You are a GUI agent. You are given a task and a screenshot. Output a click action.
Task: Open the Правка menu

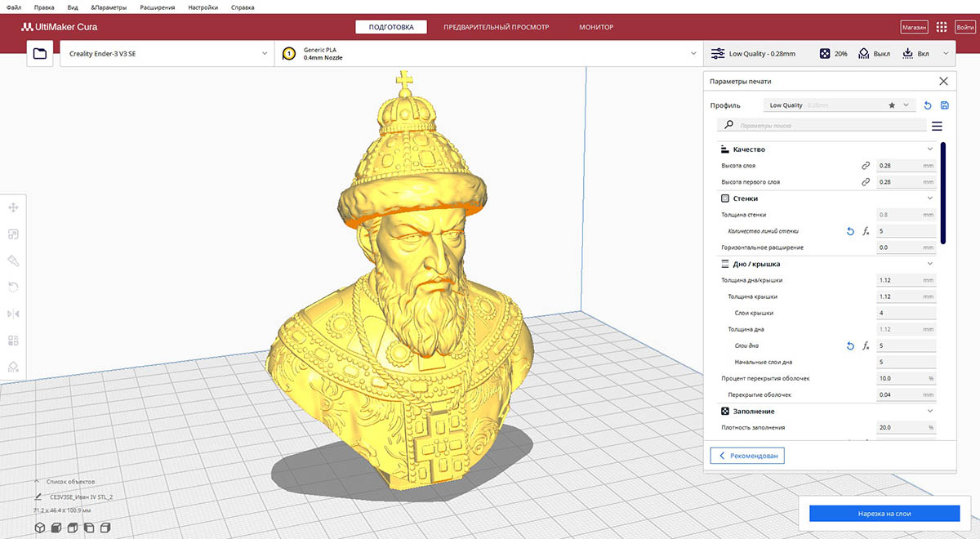pos(44,7)
